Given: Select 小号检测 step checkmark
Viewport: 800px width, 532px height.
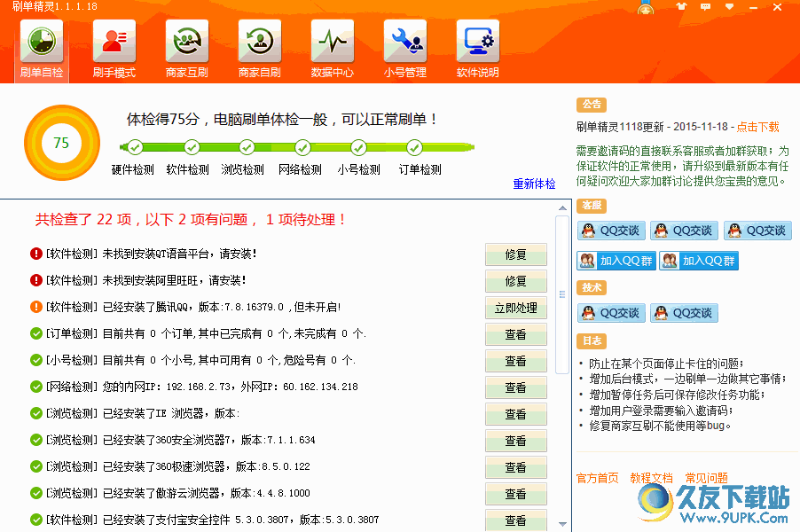Looking at the screenshot, I should pos(358,147).
